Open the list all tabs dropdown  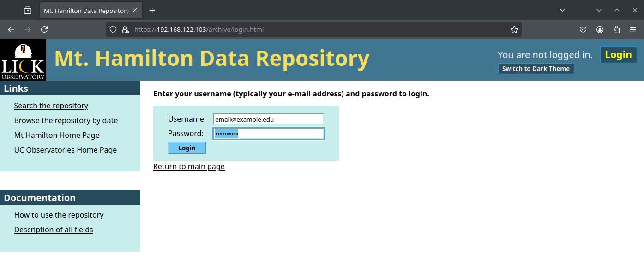tap(562, 10)
